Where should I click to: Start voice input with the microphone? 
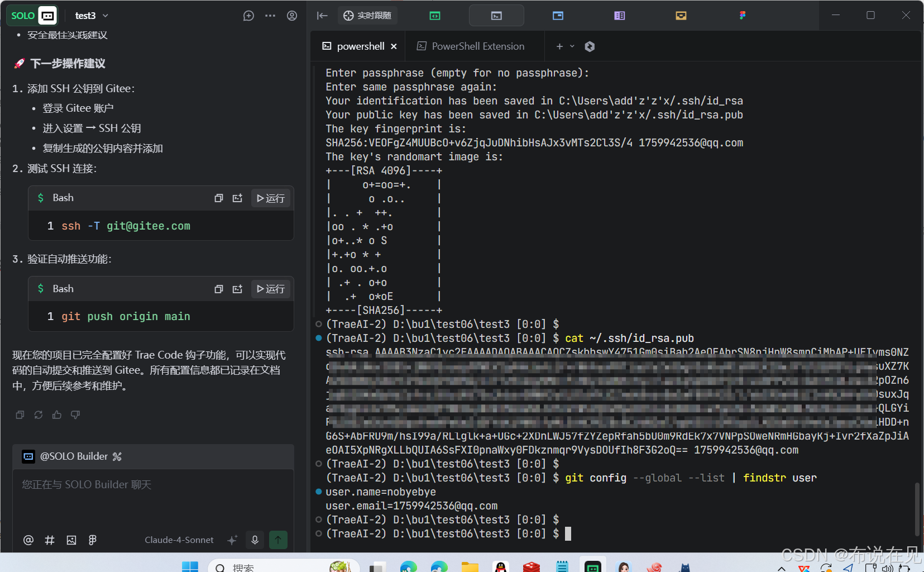[255, 540]
